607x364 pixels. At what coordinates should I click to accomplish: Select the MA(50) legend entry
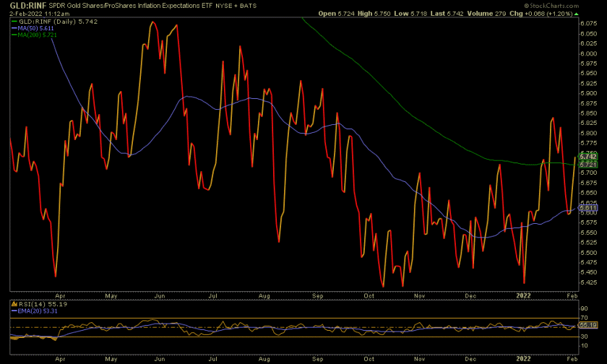[29, 29]
